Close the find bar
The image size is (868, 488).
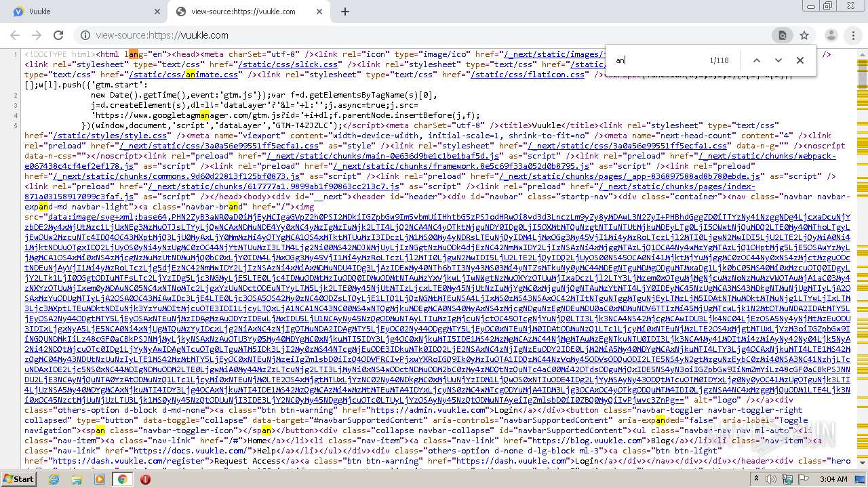(800, 60)
